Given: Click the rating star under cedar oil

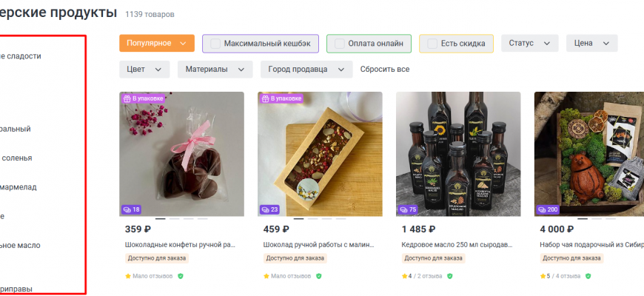Looking at the screenshot, I should pyautogui.click(x=404, y=276).
